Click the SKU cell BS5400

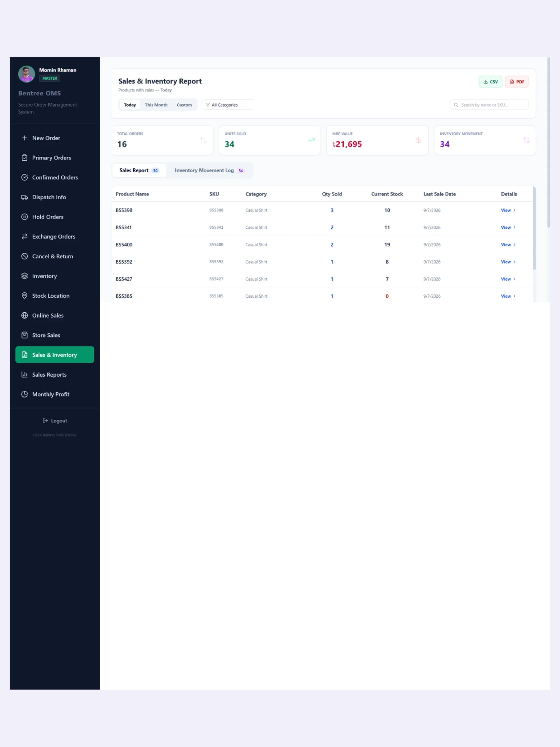[216, 245]
